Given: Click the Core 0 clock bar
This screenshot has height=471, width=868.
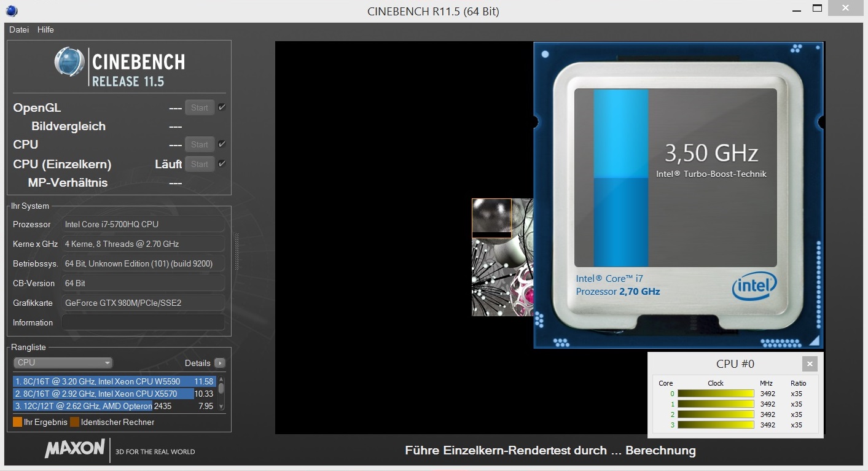Looking at the screenshot, I should point(716,394).
